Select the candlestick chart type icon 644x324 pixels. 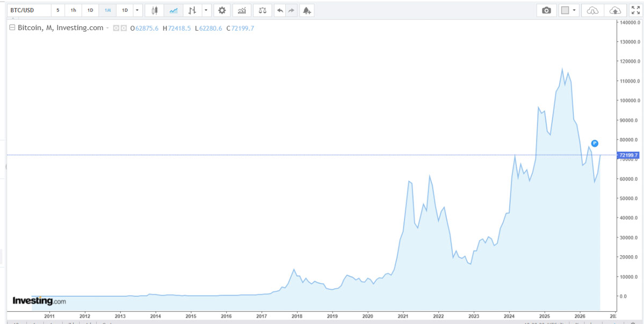155,10
